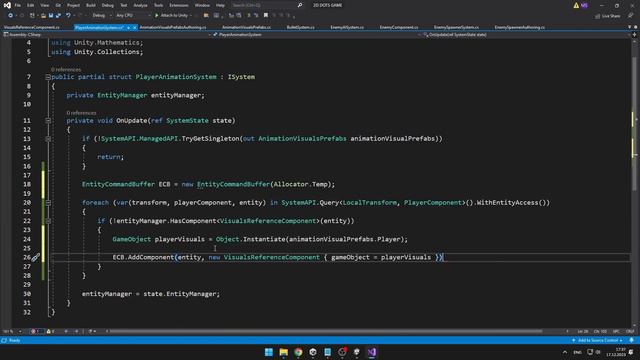Click the Save All icon
This screenshot has width=640, height=360.
[x=58, y=16]
